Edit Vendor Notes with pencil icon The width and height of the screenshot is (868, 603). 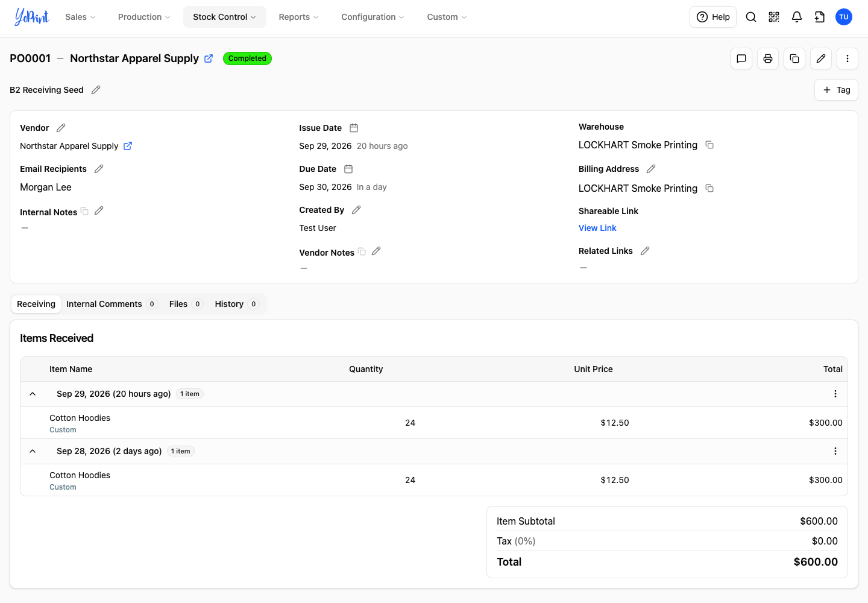376,251
